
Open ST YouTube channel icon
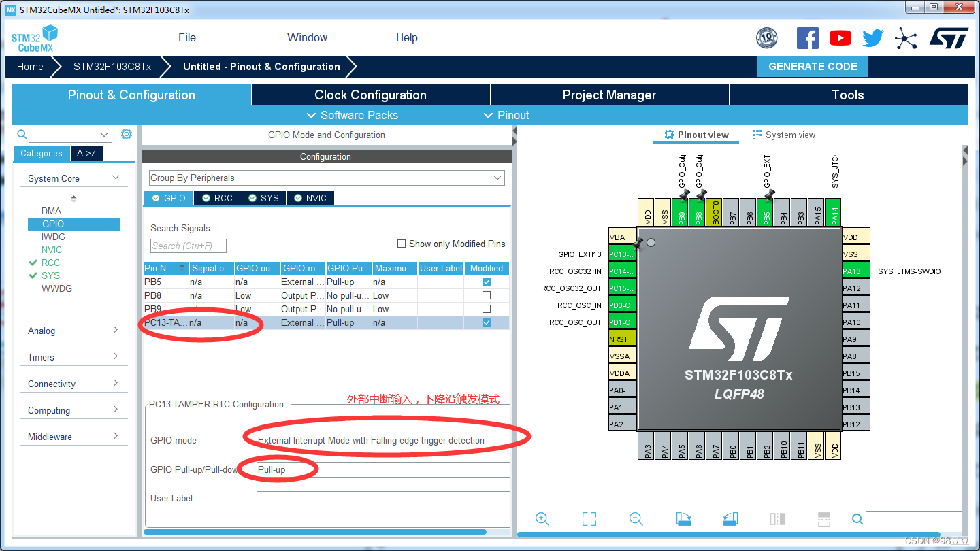click(x=840, y=38)
